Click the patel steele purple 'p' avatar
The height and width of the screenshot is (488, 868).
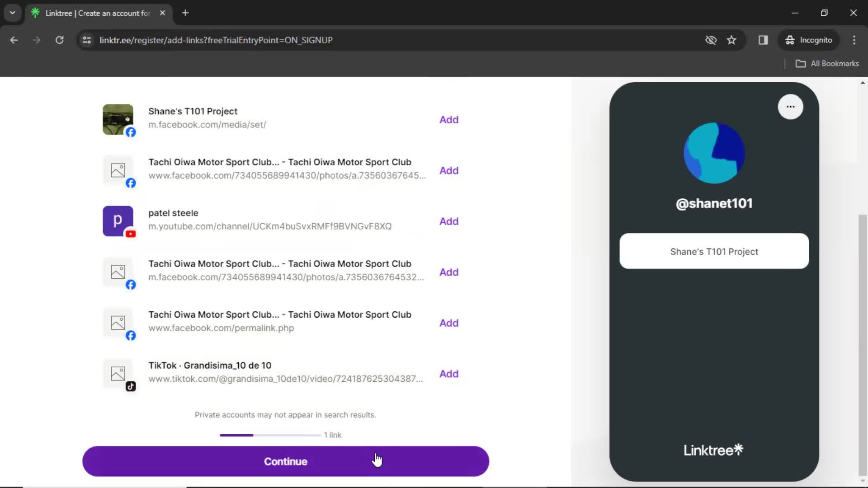click(118, 221)
